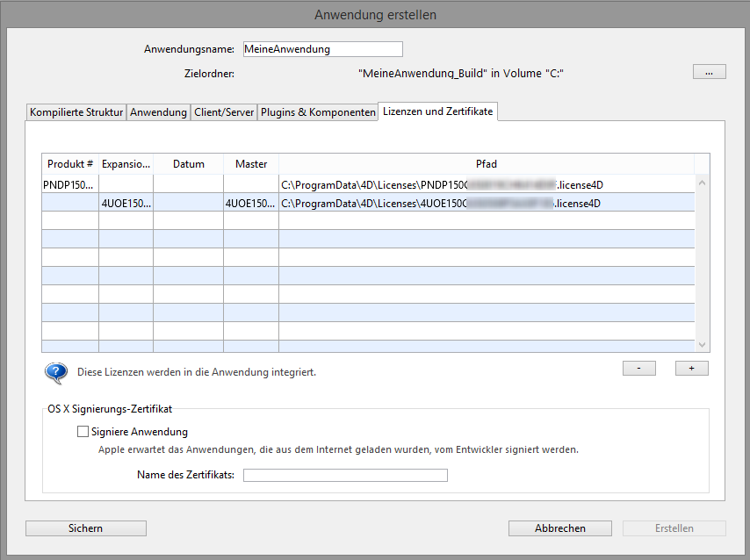Click the minus button to remove license
Viewport: 750px width, 560px height.
[638, 369]
